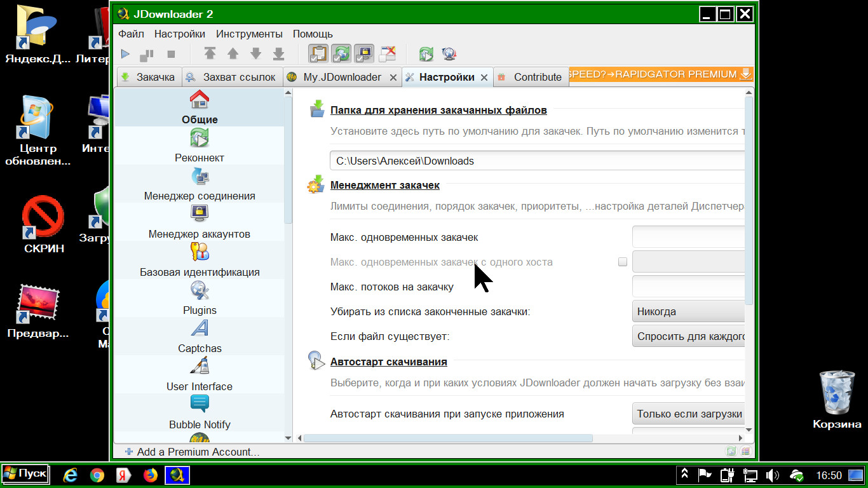This screenshot has height=488, width=868.
Task: Select the Корзина desktop icon
Action: (837, 400)
